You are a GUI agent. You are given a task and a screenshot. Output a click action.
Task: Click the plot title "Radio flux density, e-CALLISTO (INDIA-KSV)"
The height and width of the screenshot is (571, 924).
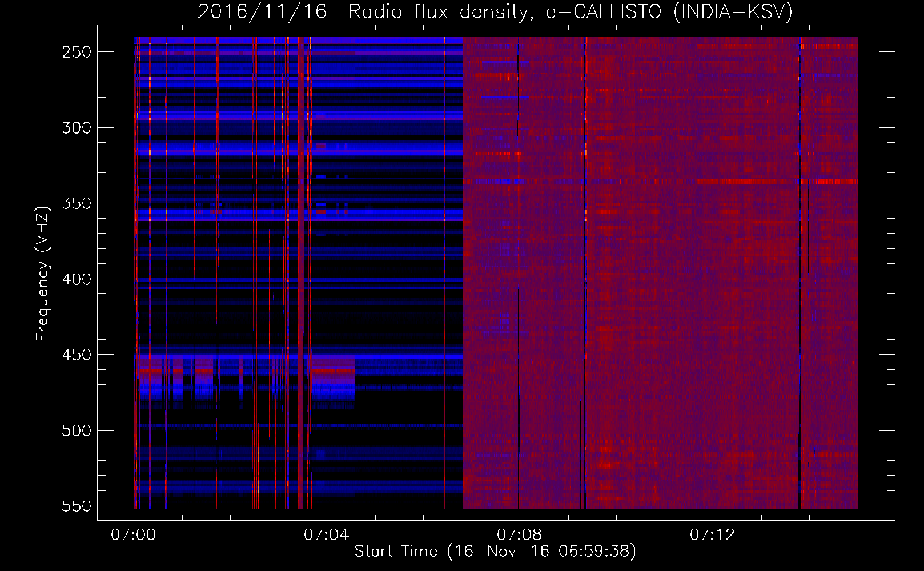pyautogui.click(x=571, y=11)
